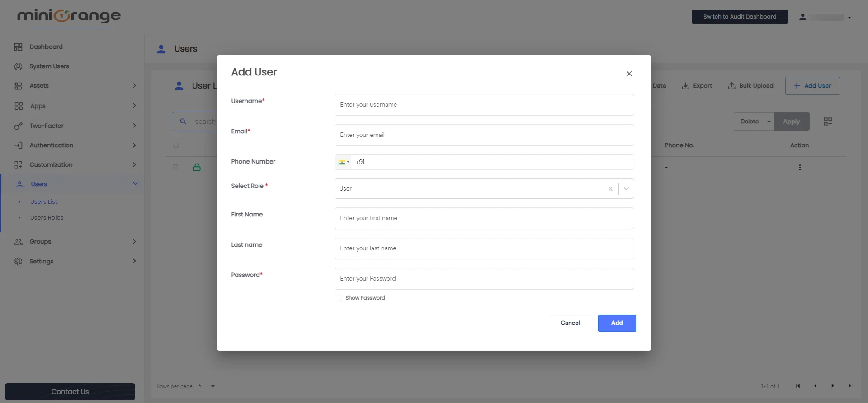Screen dimensions: 868x403
Task: Click the First Name input field
Action: tap(484, 218)
